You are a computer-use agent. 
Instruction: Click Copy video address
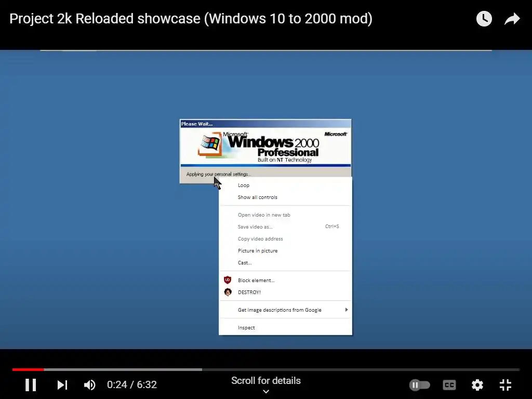(285, 238)
